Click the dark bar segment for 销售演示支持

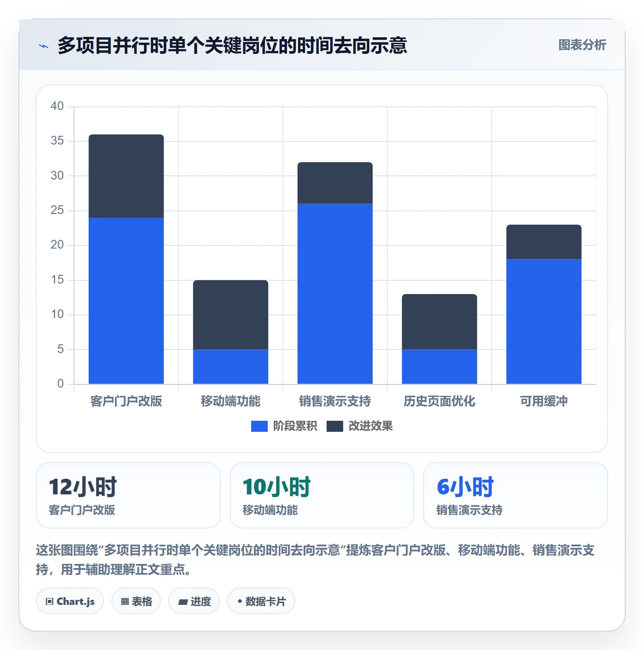pos(335,183)
